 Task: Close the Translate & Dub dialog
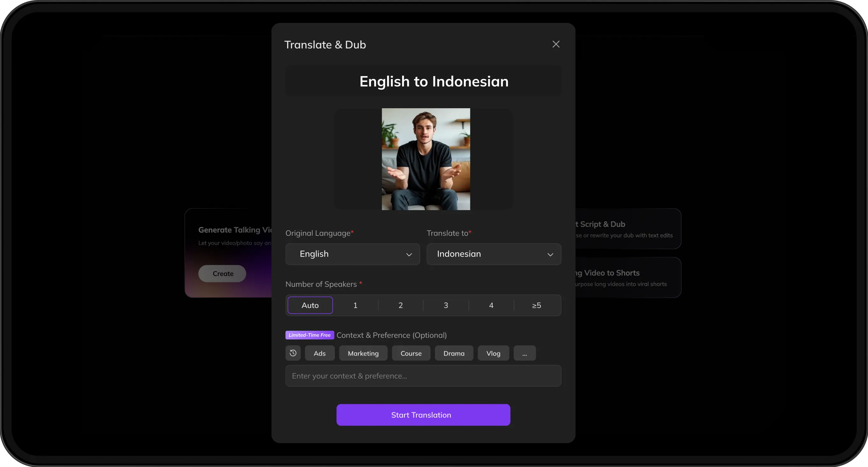556,44
